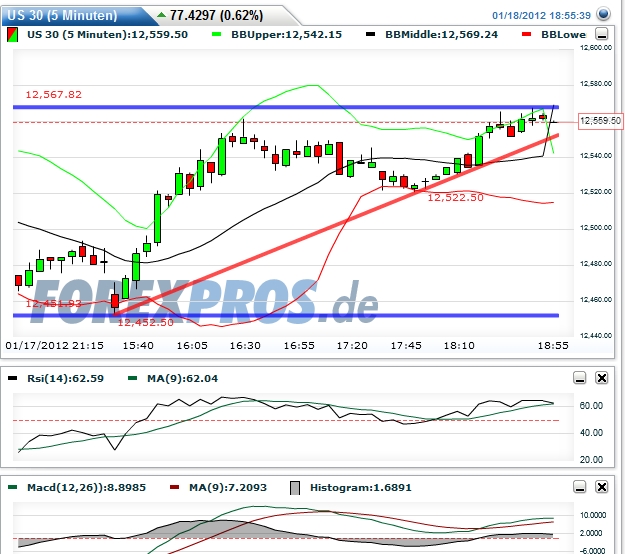Click the current price tag 12,559.50 on axis
The image size is (625, 554).
pos(600,121)
